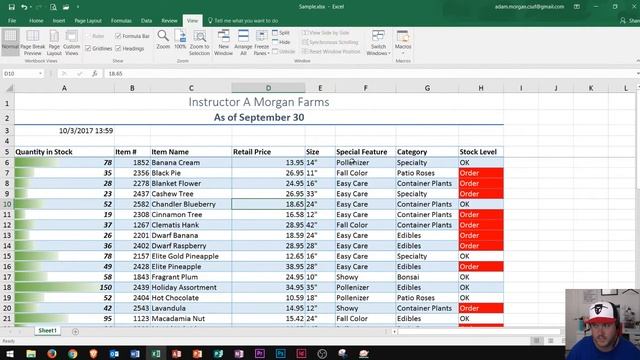Viewport: 640px width, 360px height.
Task: Toggle the Formula Bar checkbox
Action: click(x=118, y=36)
